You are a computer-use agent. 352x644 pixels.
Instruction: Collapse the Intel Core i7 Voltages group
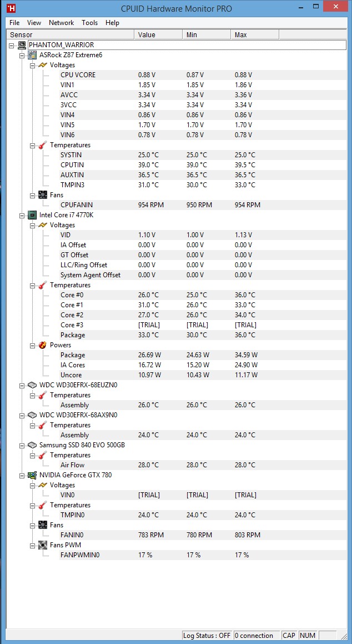[32, 225]
